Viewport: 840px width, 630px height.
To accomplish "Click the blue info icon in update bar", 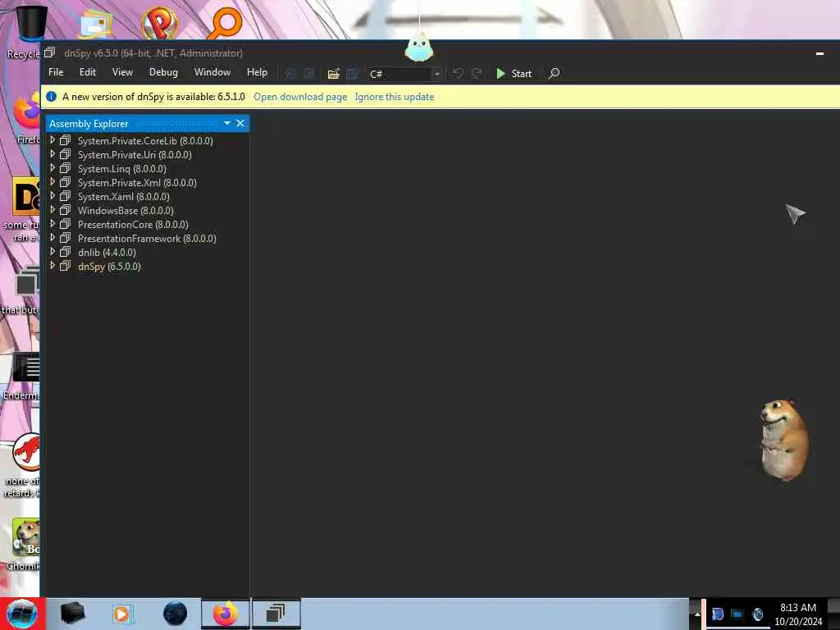I will point(52,97).
